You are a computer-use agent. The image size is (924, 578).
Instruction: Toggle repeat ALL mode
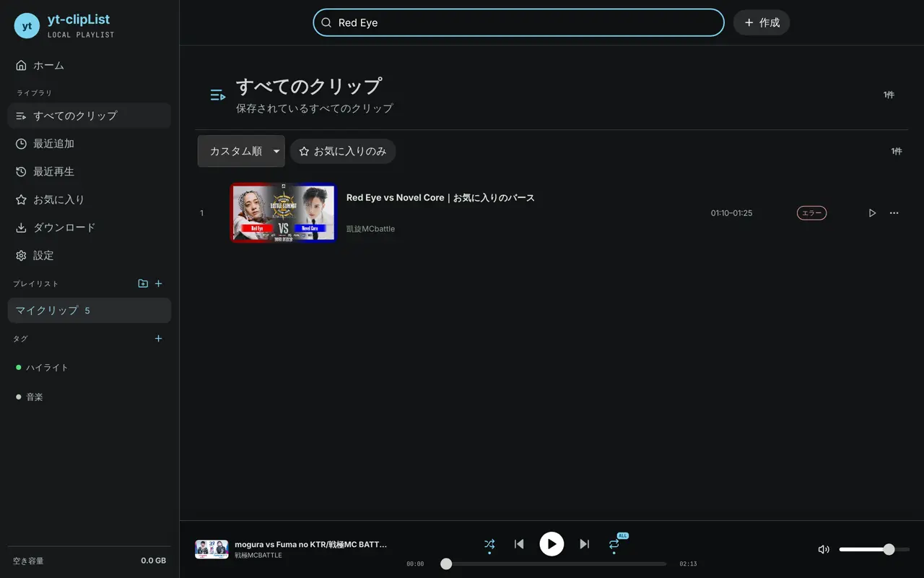pyautogui.click(x=614, y=544)
